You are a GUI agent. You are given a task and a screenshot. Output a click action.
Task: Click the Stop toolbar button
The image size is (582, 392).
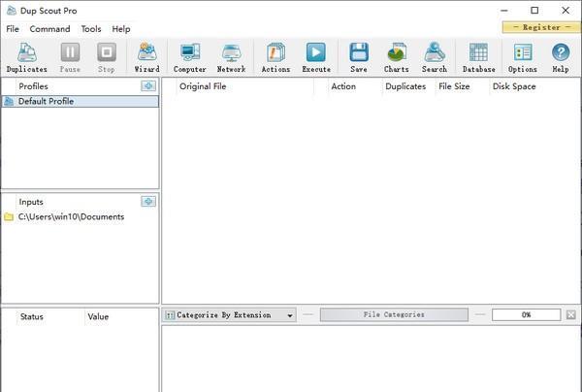107,57
